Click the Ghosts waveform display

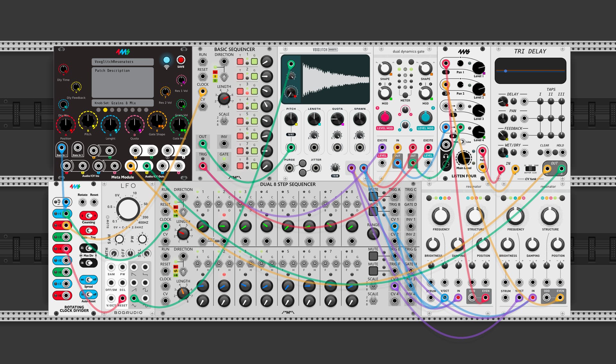click(x=335, y=79)
